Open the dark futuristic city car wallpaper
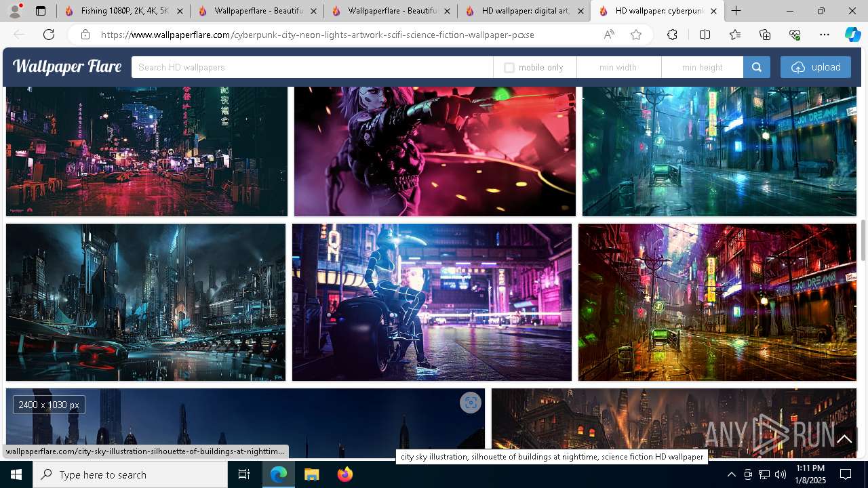This screenshot has height=488, width=868. 146,302
